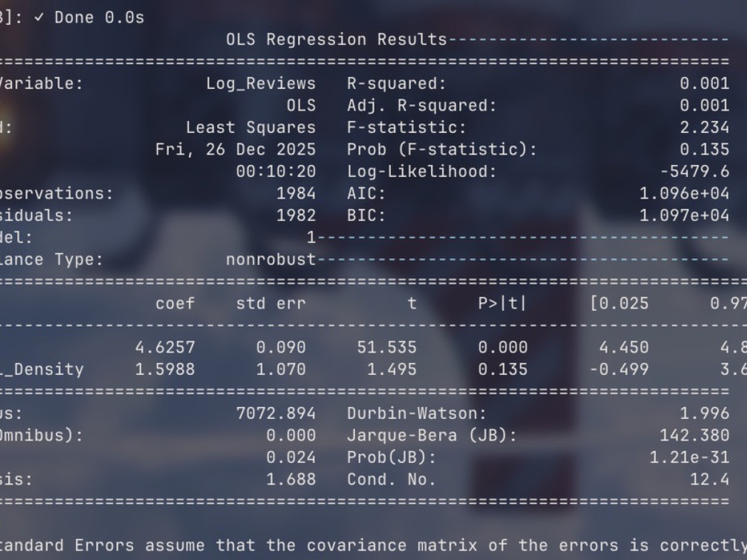Click the 'Log_Reviews' dependent variable value
Viewport: 747px width, 560px height.
coord(261,84)
